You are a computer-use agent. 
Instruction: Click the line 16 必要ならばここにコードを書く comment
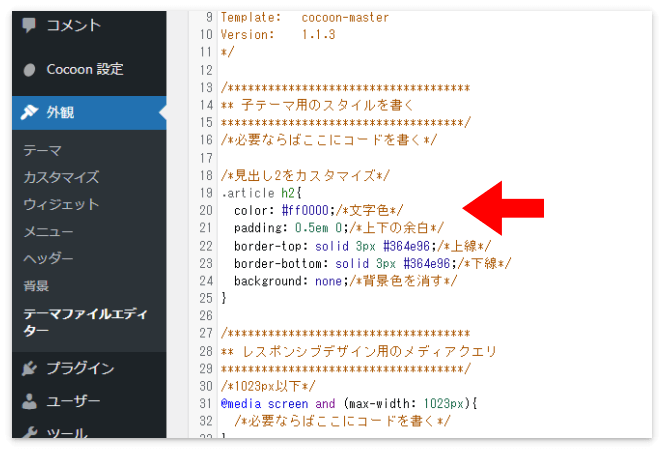coord(329,140)
